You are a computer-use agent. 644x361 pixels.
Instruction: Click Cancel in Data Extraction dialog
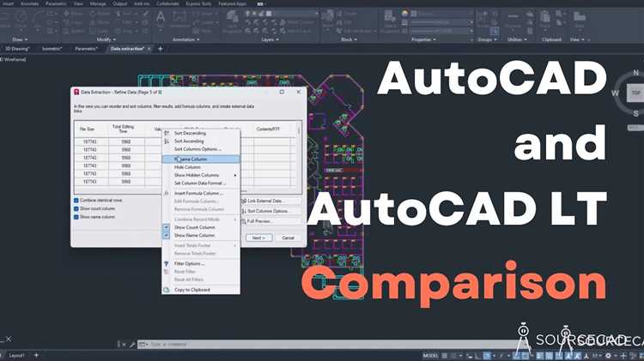click(288, 238)
